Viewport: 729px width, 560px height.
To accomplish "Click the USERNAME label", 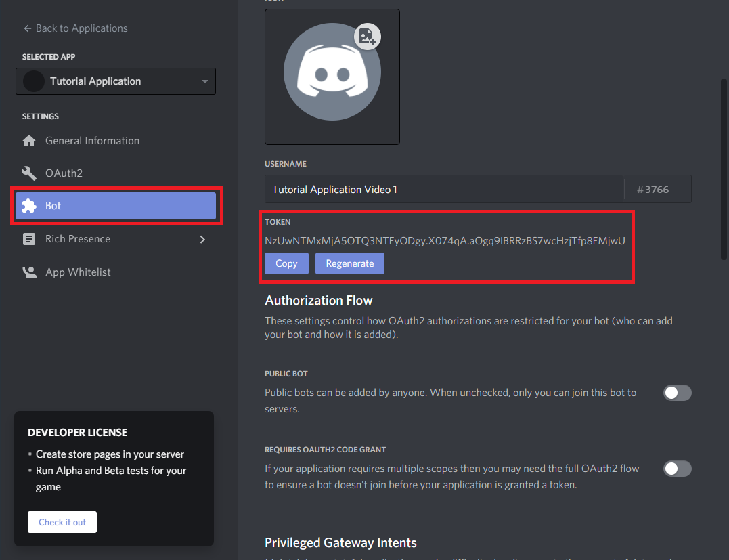I will click(x=286, y=164).
